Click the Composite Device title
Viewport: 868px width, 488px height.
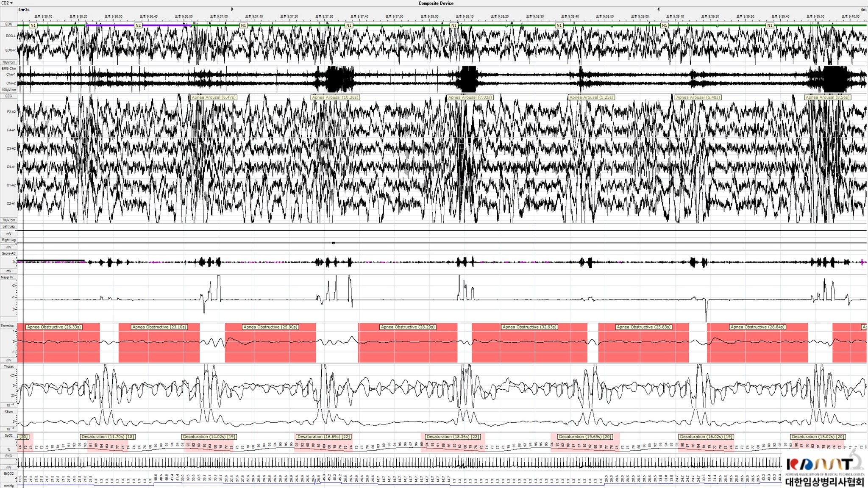pyautogui.click(x=436, y=3)
